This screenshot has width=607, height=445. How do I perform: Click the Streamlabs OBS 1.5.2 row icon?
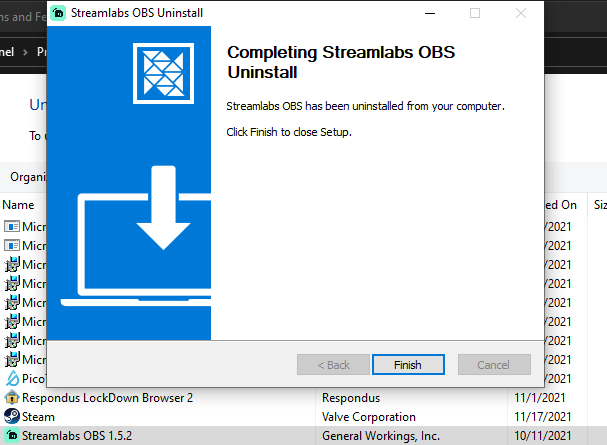(x=12, y=436)
